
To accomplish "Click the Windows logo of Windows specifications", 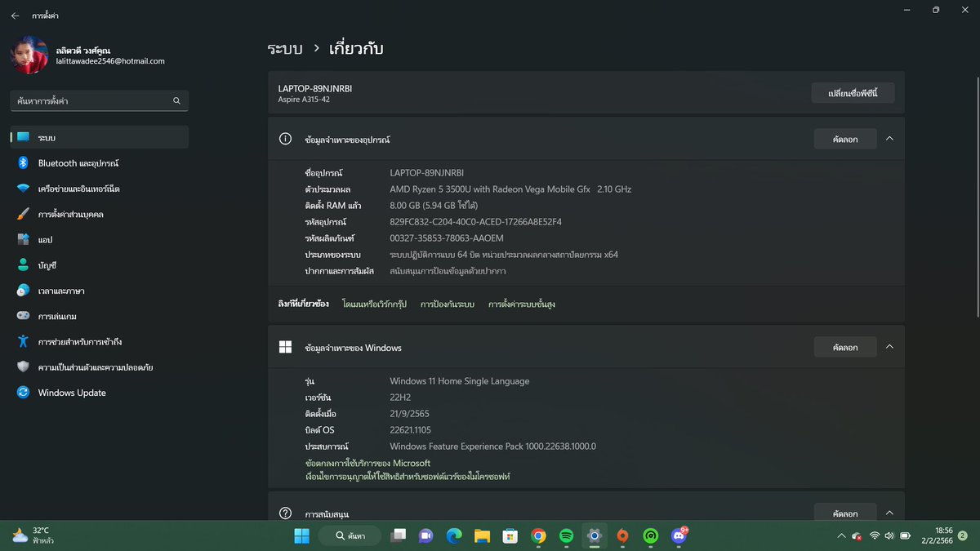I will click(x=285, y=347).
